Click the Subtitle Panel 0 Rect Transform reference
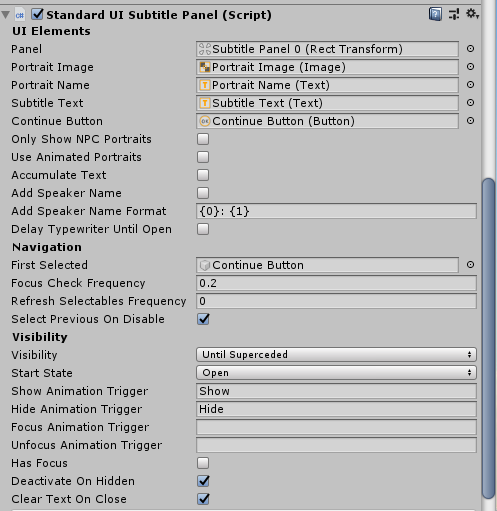 [327, 49]
